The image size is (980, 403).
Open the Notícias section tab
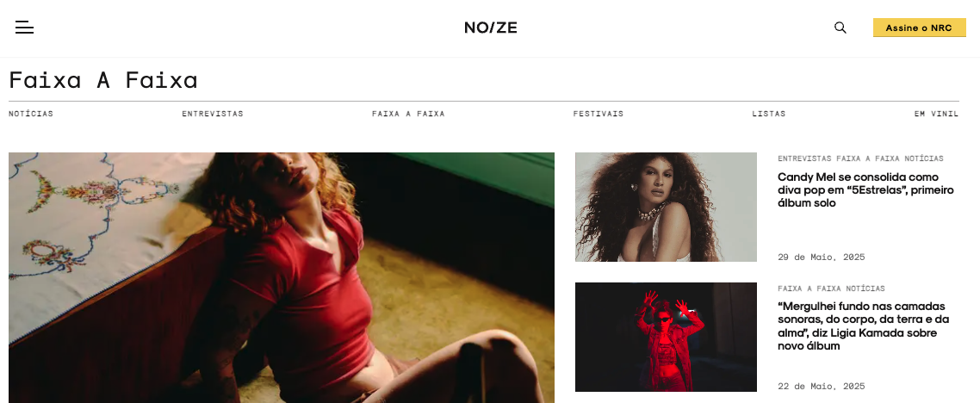[31, 114]
